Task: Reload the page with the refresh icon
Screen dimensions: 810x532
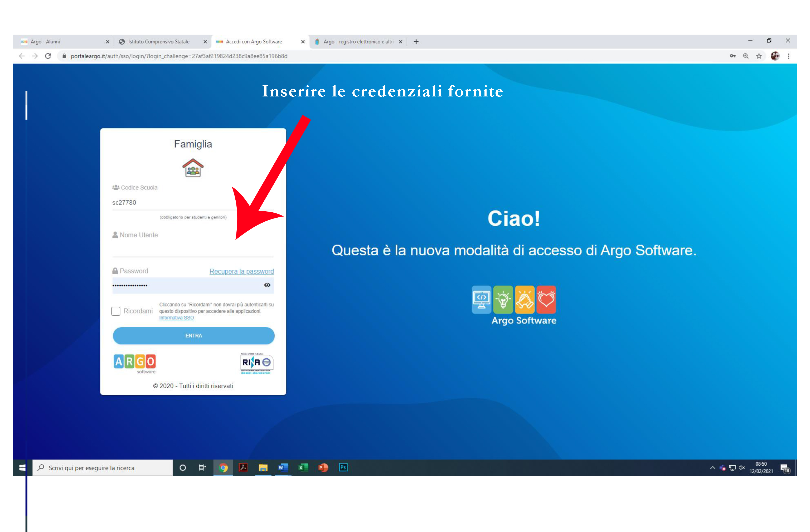Action: pos(48,56)
